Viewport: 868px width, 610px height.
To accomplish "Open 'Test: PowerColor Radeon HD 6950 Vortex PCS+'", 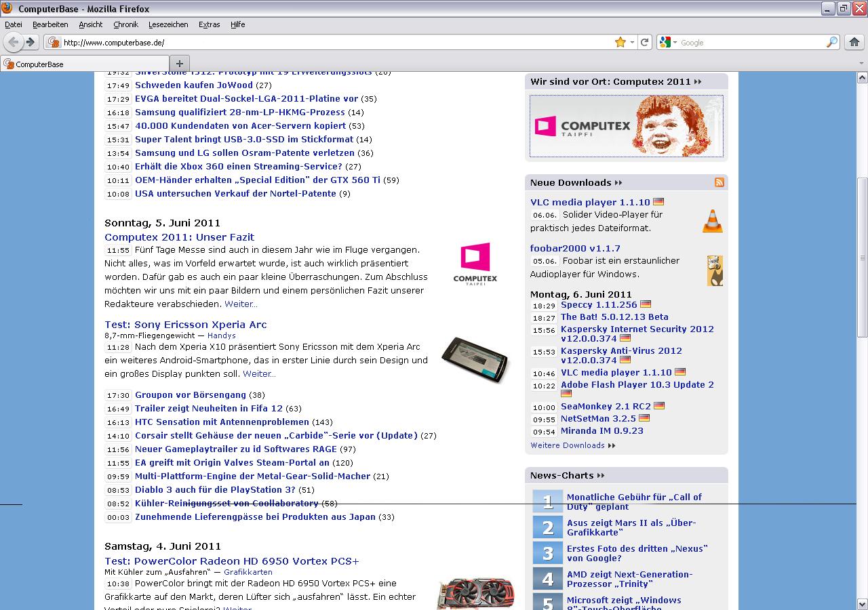I will pos(232,561).
